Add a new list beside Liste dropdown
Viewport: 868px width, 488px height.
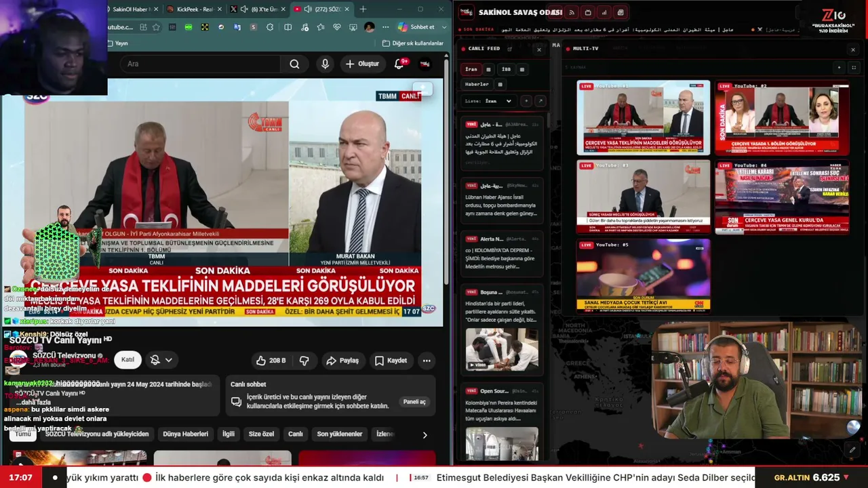526,101
